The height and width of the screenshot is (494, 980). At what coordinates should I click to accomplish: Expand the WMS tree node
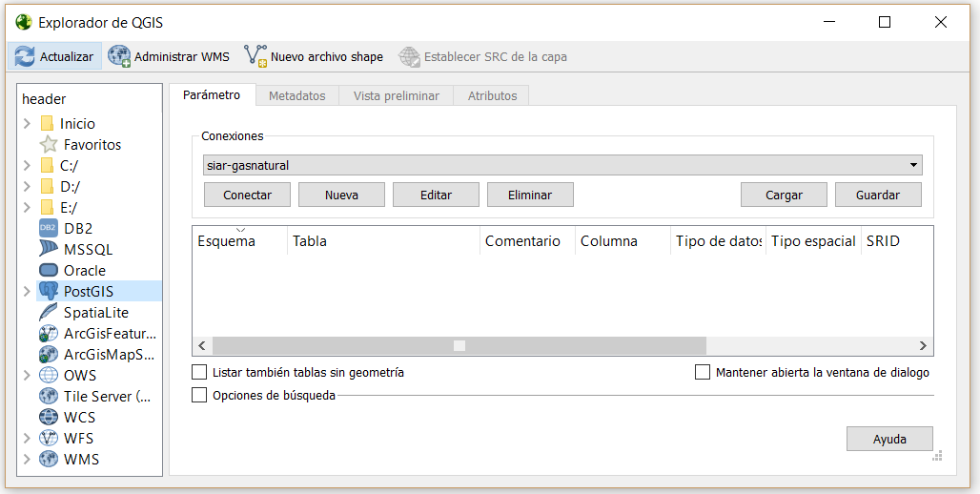(27, 459)
